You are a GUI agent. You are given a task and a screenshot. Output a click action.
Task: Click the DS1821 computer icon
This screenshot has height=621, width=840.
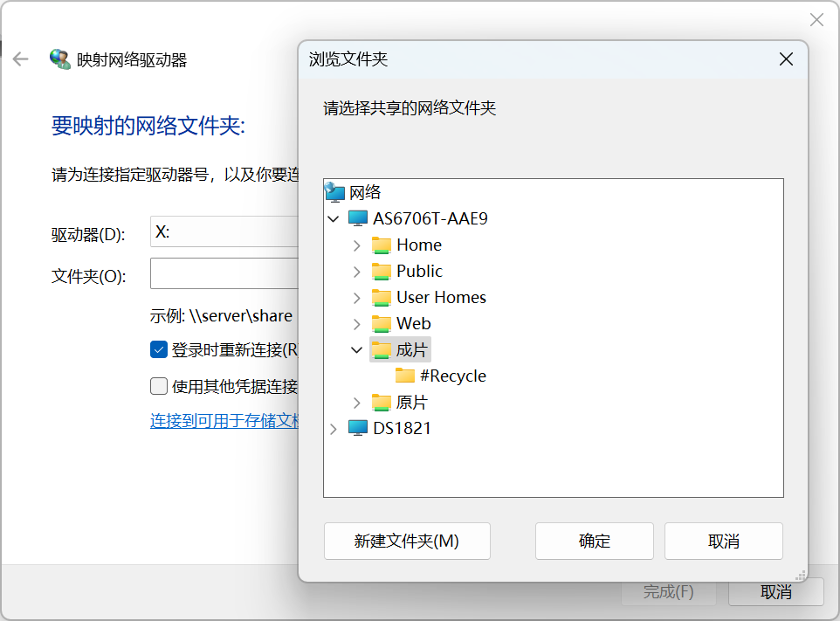point(358,429)
